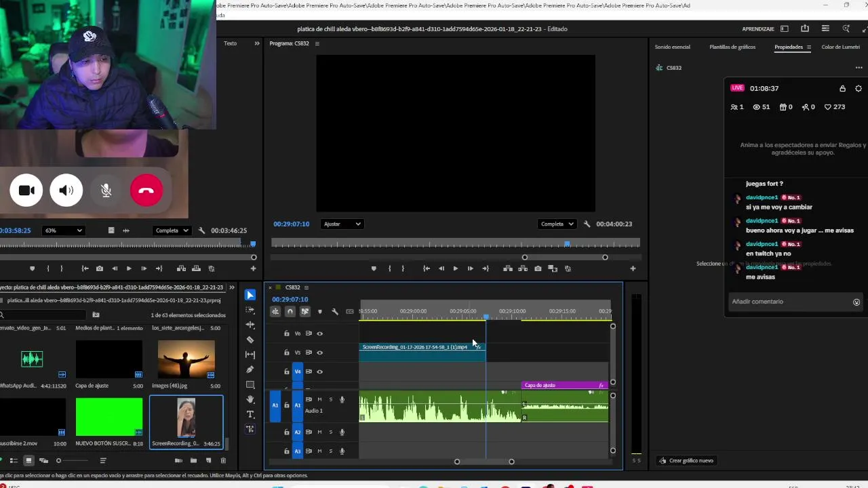
Task: Open Source monitor 63% zoom dropdown
Action: tap(64, 230)
